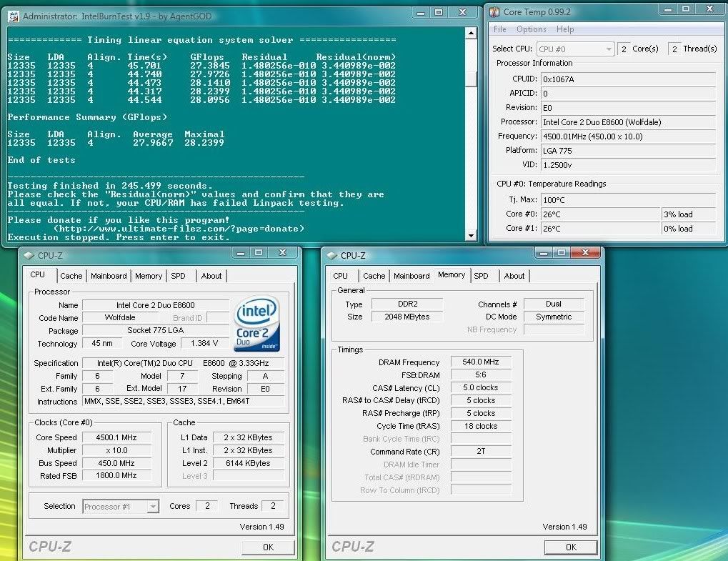
Task: Click the Core Voltage value 1.384 V
Action: 204,343
